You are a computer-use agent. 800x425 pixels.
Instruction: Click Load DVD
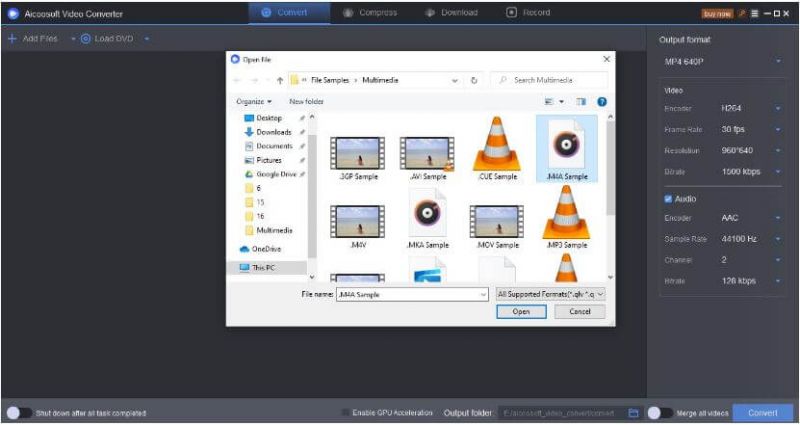coord(107,39)
